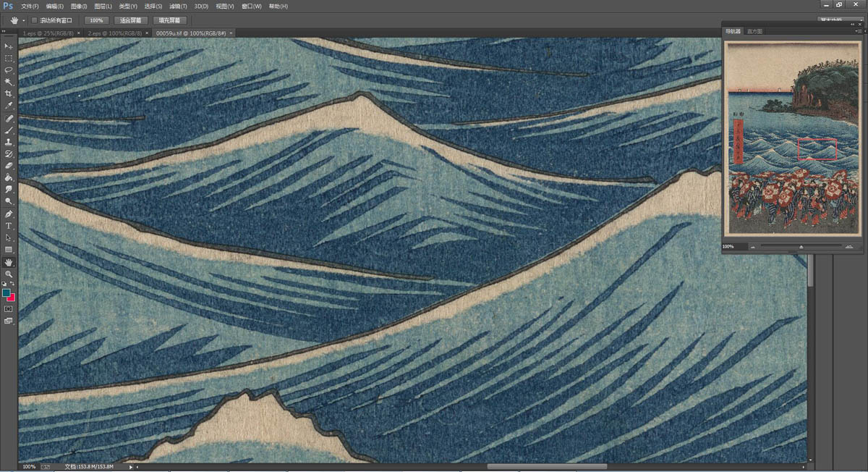Collapse the Navigator panel to icons
This screenshot has height=472, width=868.
[x=853, y=24]
